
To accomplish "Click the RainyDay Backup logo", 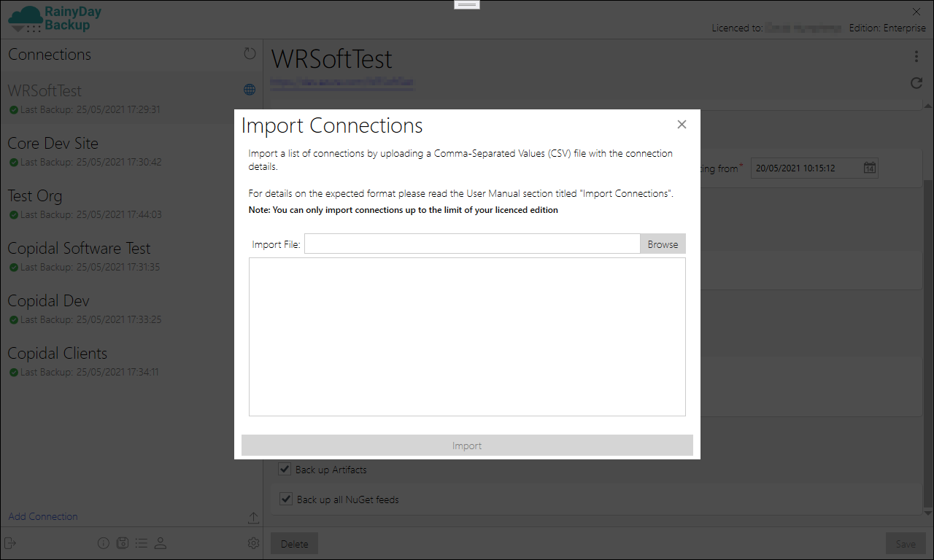I will [55, 19].
